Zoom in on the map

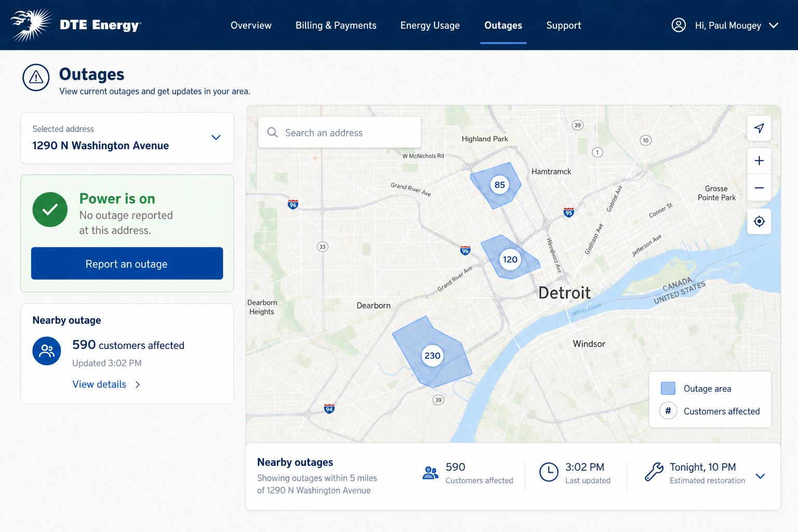point(759,161)
